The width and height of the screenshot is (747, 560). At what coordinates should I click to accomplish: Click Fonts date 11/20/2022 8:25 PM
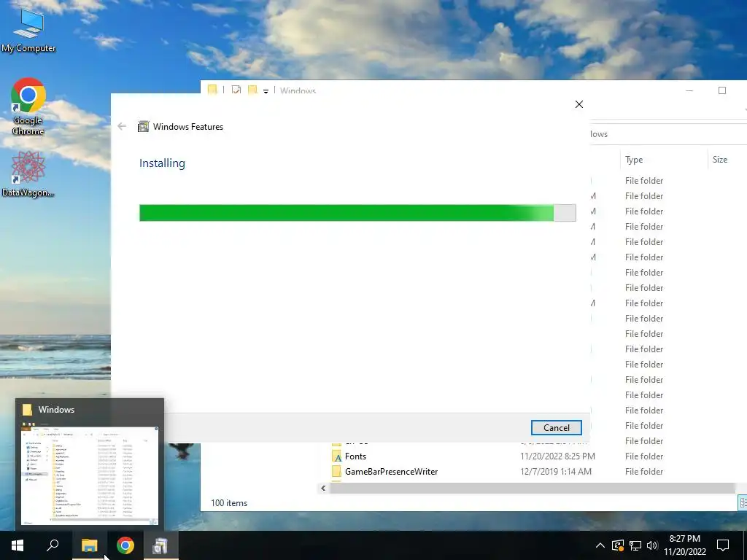[x=557, y=456]
